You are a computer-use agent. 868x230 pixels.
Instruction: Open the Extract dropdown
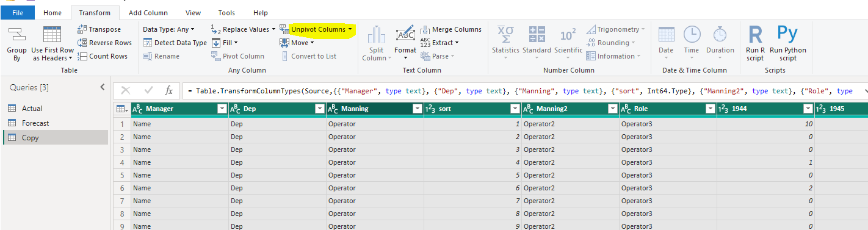439,43
